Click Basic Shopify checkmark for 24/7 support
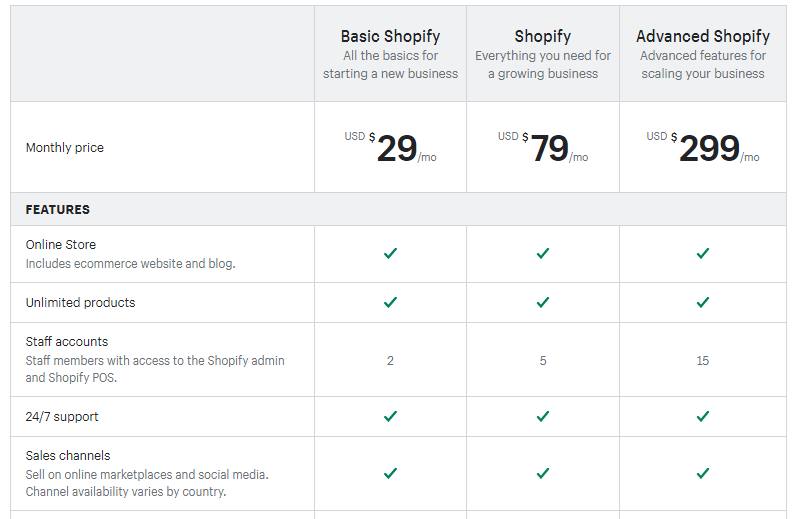The width and height of the screenshot is (796, 519). tap(390, 416)
